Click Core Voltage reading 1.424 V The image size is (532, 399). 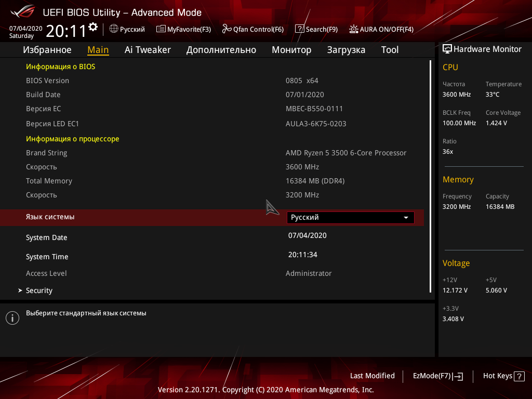coord(496,123)
